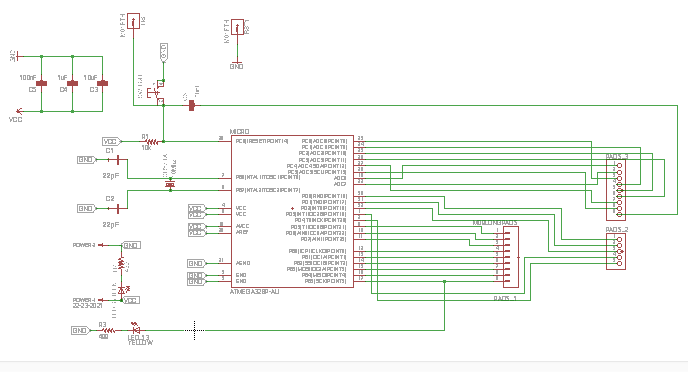688x372 pixels.
Task: Select the C3 10uF capacitor symbol
Action: click(102, 83)
